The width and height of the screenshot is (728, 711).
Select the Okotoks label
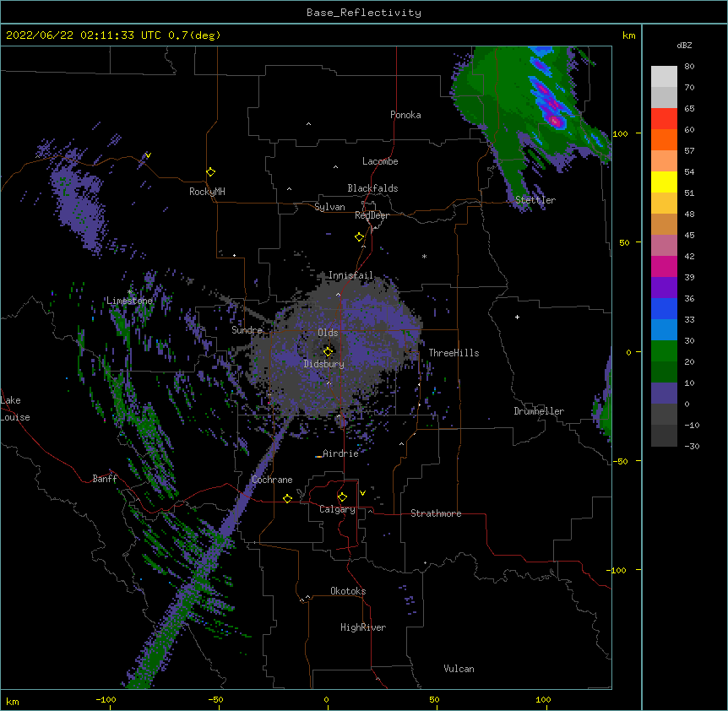tap(348, 591)
